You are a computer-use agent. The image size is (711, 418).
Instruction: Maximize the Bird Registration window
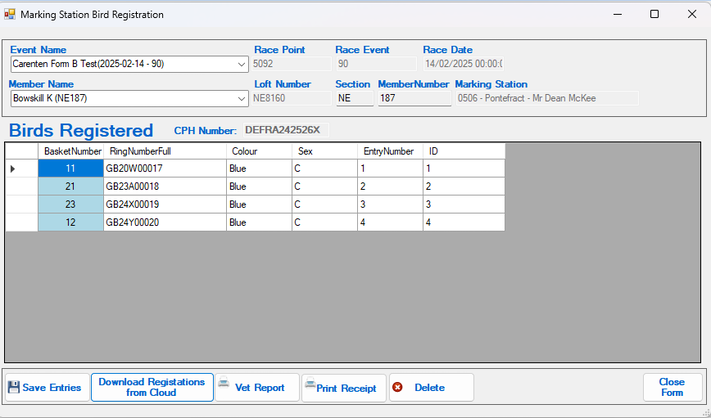coord(654,14)
